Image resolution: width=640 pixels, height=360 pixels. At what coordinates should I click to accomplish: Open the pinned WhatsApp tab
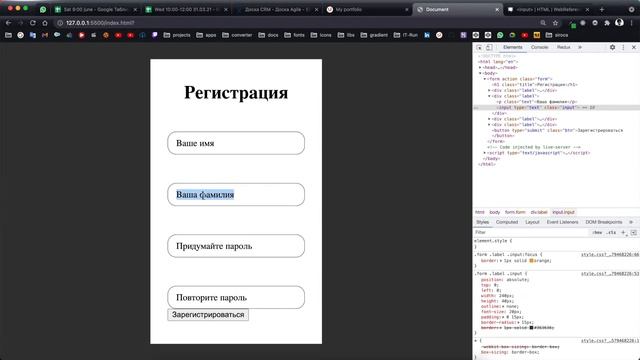43,9
